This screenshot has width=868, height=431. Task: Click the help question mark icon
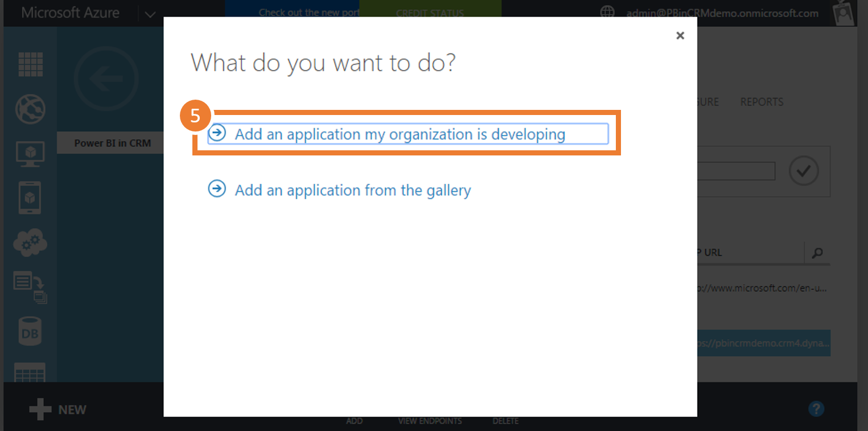816,408
